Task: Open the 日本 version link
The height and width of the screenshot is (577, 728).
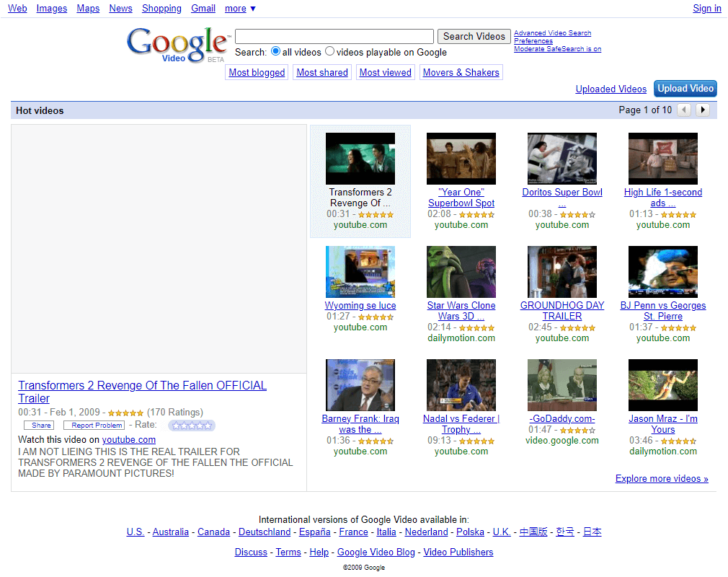Action: (x=592, y=532)
